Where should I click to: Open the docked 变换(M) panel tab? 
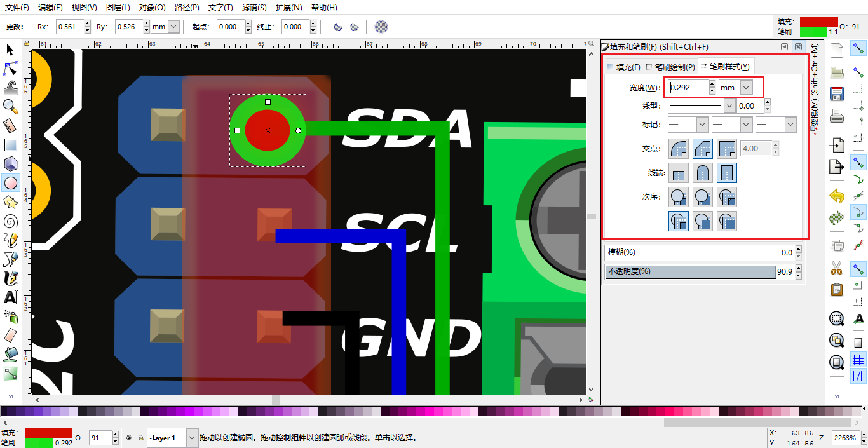coord(815,87)
